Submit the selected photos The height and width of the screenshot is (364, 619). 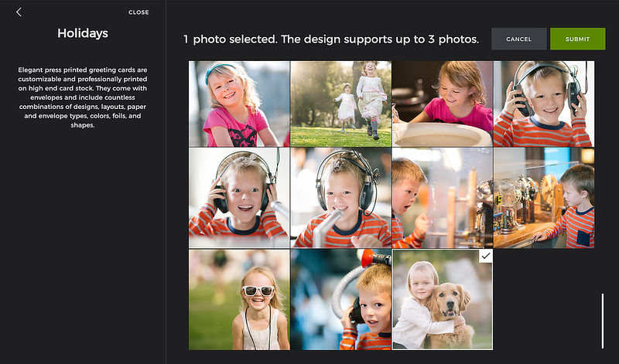[x=577, y=39]
